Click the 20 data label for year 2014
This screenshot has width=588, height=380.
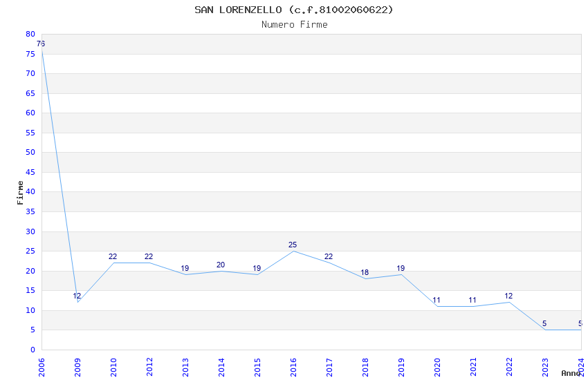coord(221,265)
